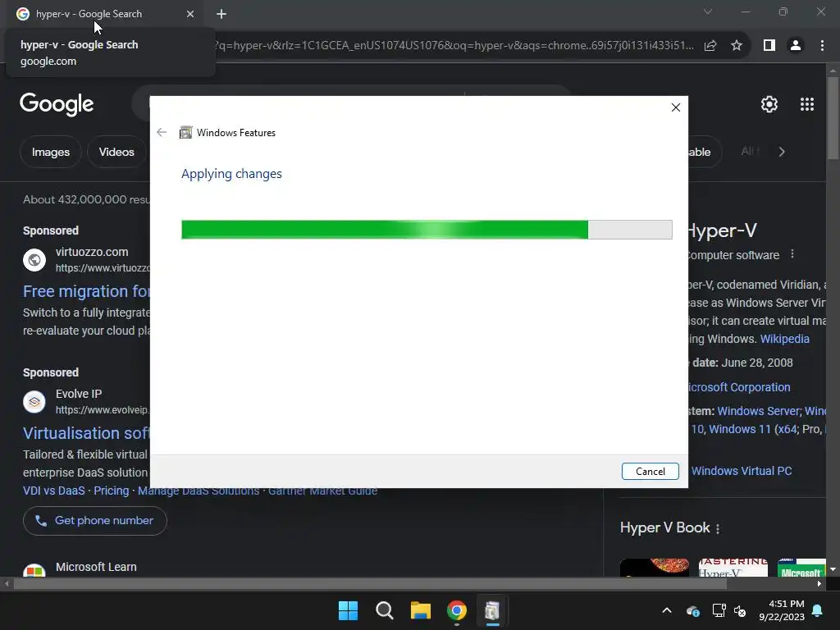Click the Evolve IP site icon
Screen dimensions: 840x630
[34, 402]
